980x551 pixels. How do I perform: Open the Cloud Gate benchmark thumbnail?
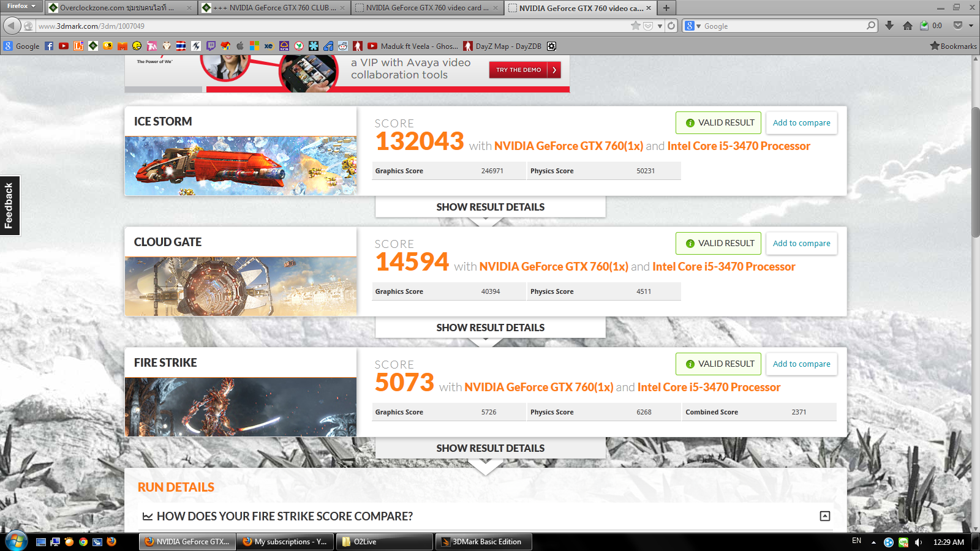point(241,287)
